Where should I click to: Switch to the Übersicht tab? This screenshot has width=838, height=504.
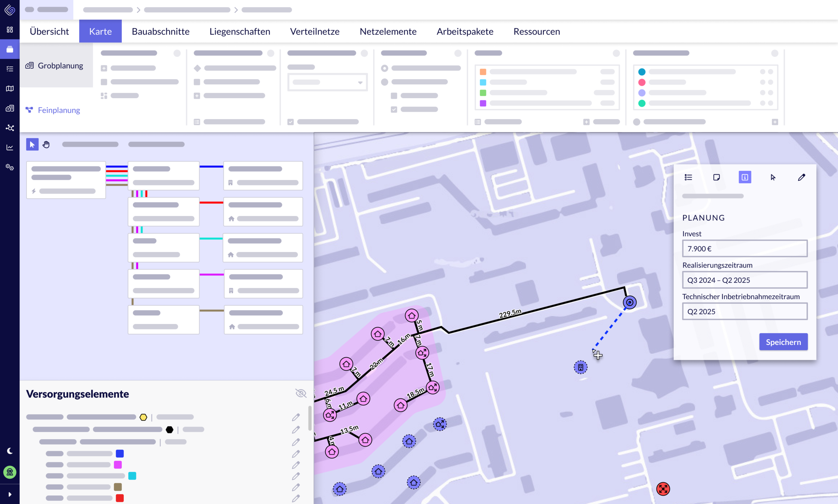pos(49,31)
